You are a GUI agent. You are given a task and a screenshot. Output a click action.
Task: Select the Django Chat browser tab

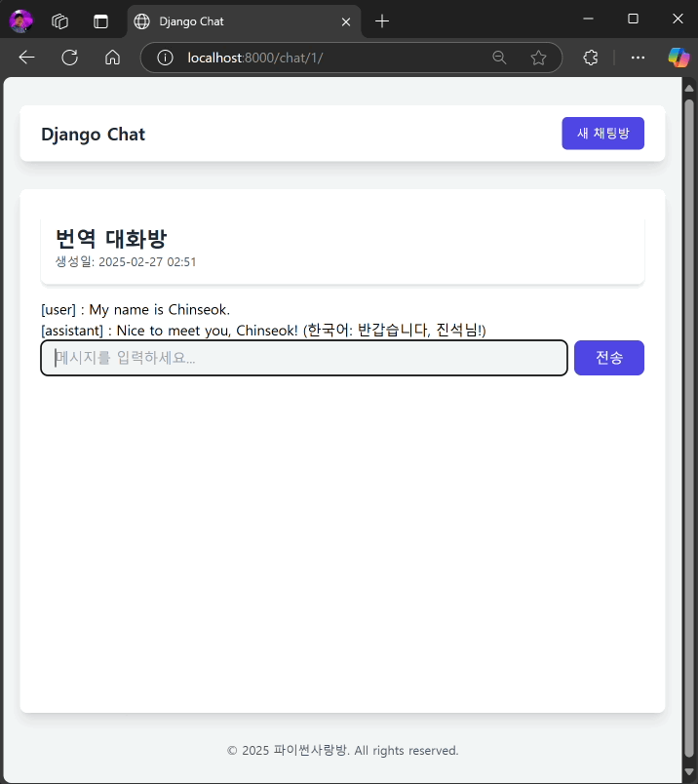pyautogui.click(x=234, y=20)
